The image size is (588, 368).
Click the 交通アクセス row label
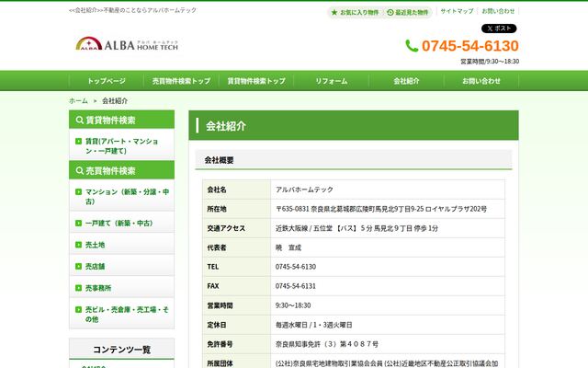point(226,228)
